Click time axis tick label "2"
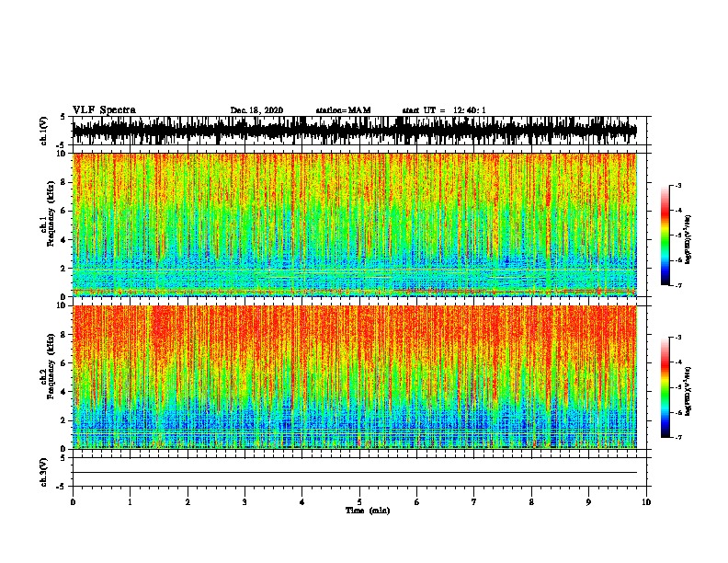 (188, 502)
